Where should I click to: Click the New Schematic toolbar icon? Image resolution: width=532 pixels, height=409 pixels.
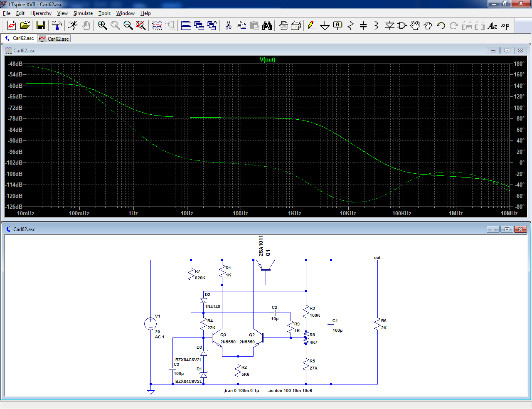click(11, 26)
